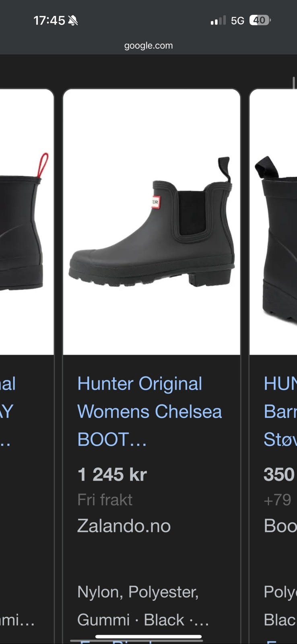Tap the Fri frakt shipping label
The width and height of the screenshot is (297, 644).
point(105,500)
